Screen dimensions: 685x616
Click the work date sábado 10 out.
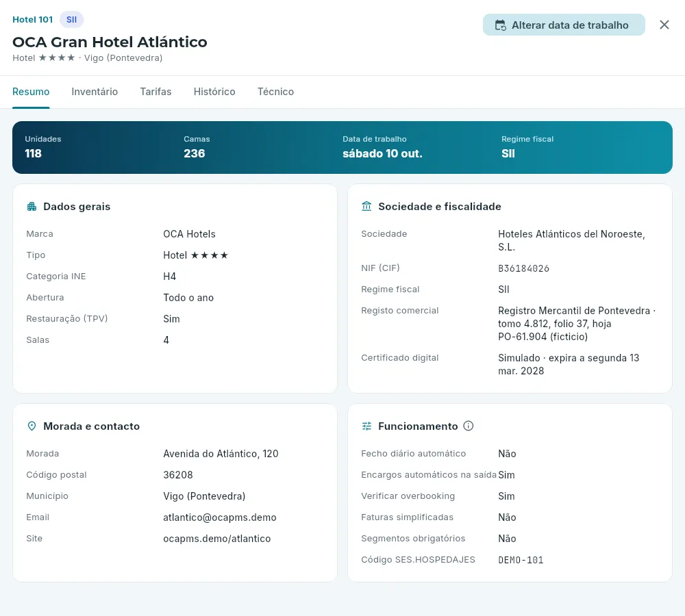pos(382,154)
